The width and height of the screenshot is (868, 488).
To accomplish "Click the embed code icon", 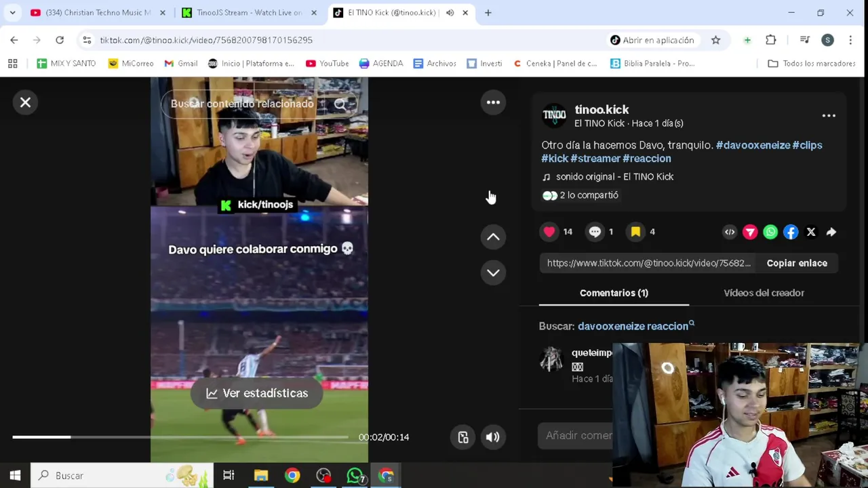I will [x=730, y=232].
